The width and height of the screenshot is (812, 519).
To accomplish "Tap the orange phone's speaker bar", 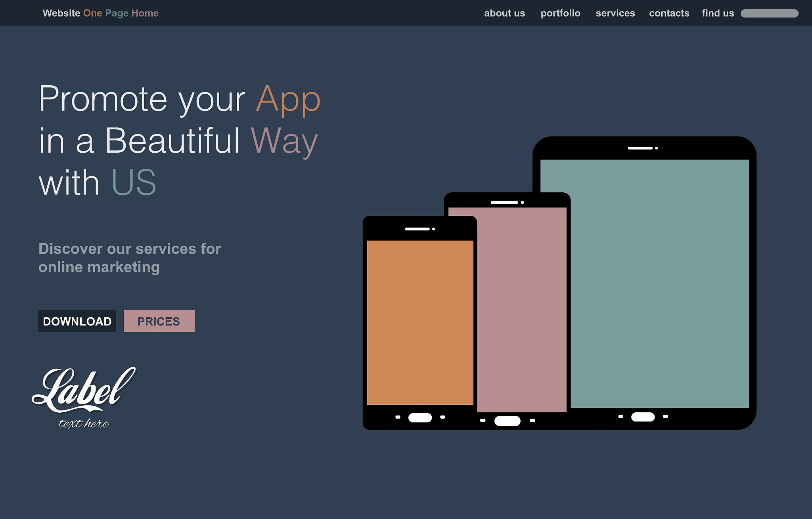I will [417, 229].
